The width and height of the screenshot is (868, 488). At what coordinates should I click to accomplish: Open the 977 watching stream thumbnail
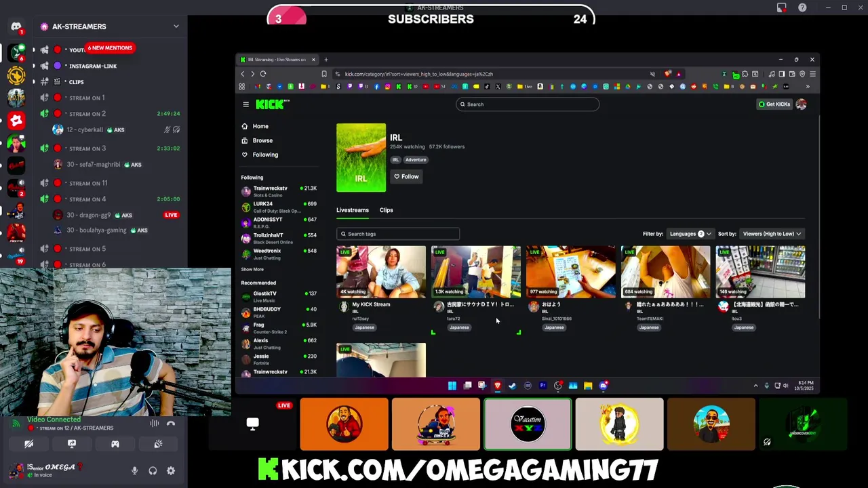tap(571, 272)
